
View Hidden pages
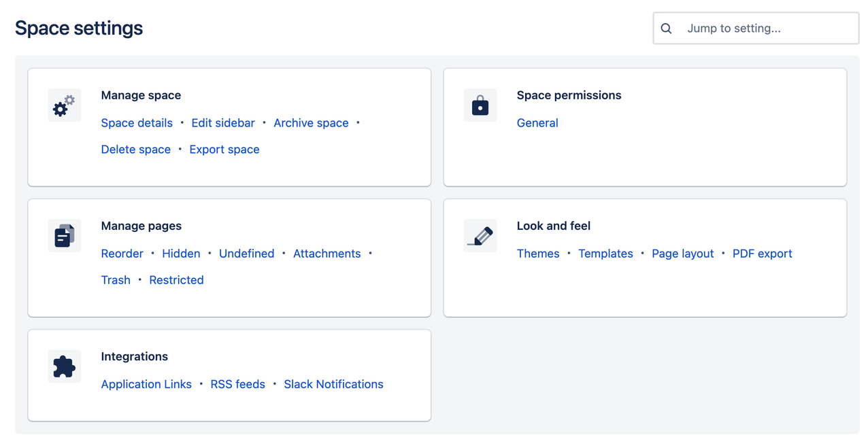click(181, 253)
